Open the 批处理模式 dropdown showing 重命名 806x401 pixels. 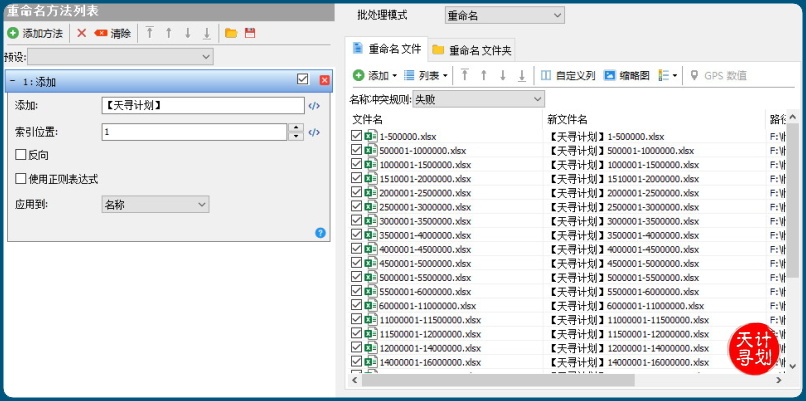point(504,15)
